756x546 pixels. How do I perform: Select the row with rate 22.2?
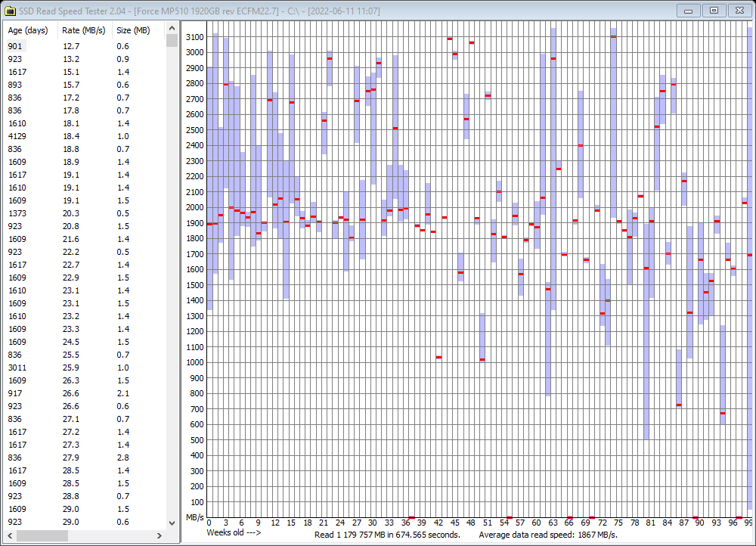pyautogui.click(x=85, y=252)
